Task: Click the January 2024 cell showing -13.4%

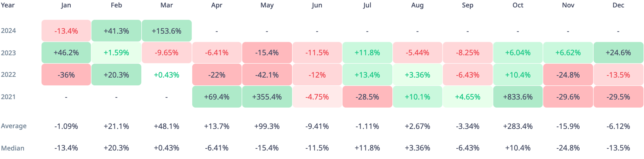Action: pos(66,31)
